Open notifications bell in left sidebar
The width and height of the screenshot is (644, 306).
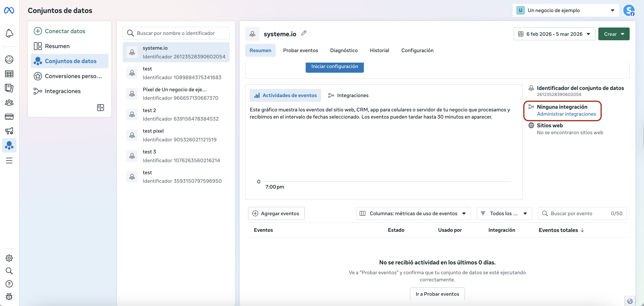tap(9, 33)
